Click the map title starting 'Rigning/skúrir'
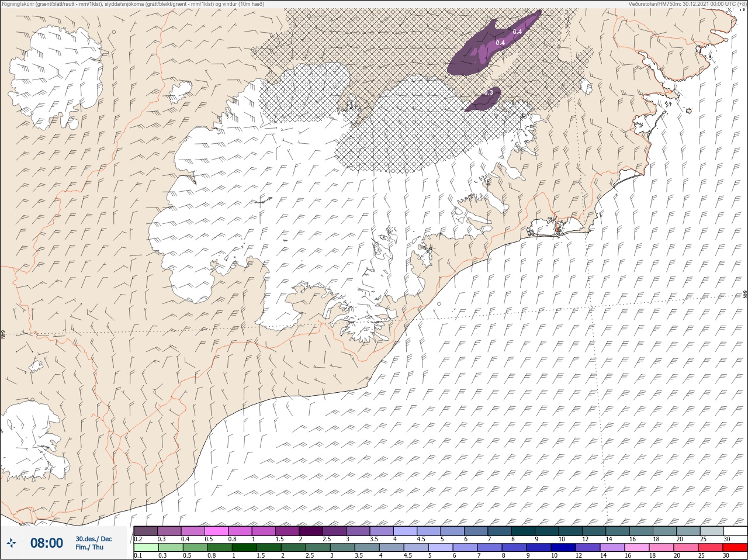Viewport: 748px width, 560px height. 133,4
